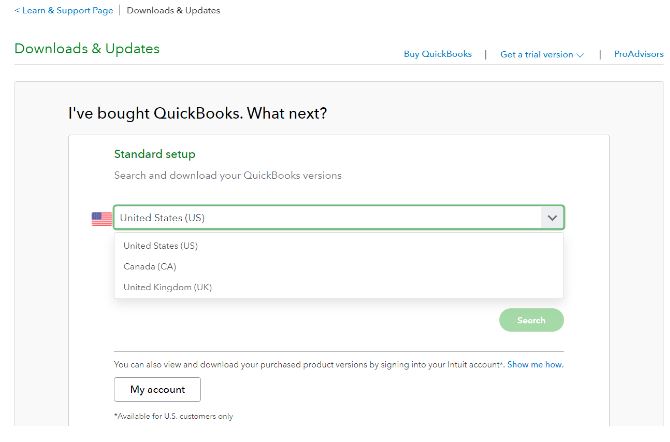Open the Buy QuickBooks link

point(438,54)
